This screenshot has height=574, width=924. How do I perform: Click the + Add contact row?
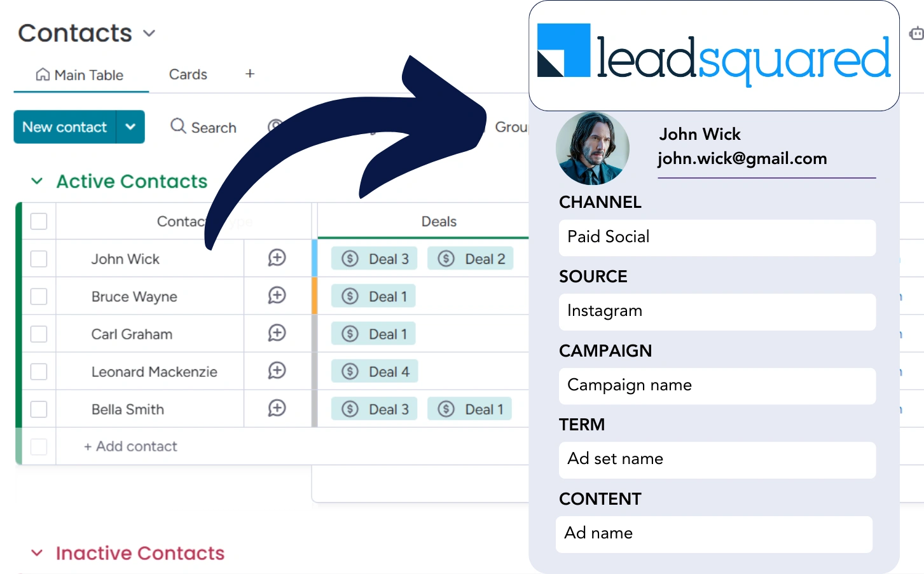pos(130,446)
